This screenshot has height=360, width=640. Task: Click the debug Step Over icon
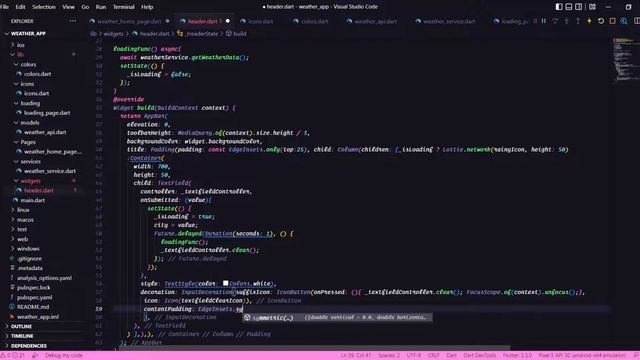(x=555, y=21)
